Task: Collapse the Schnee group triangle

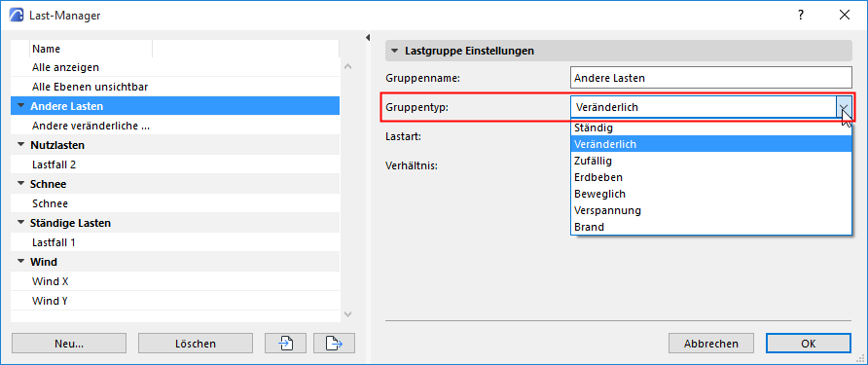Action: click(21, 184)
